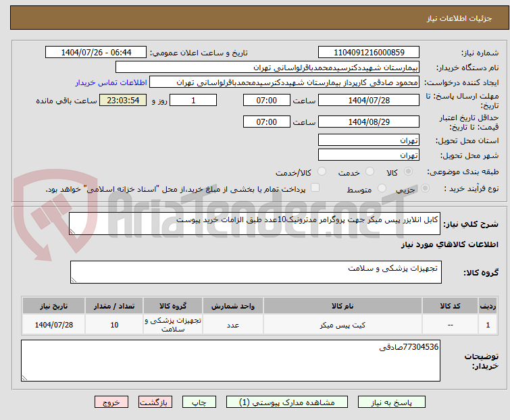This screenshot has height=420, width=510.
Task: Click the بازگشت back button
Action: (155, 402)
